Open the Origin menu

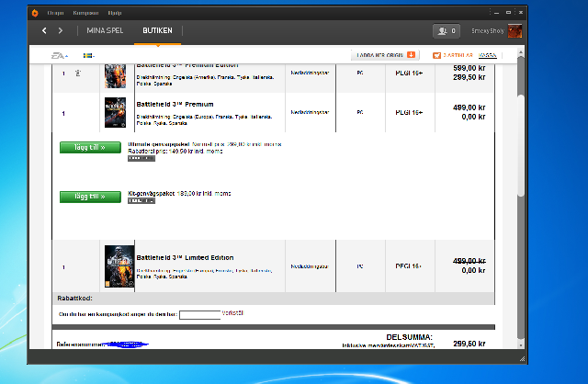[x=55, y=13]
